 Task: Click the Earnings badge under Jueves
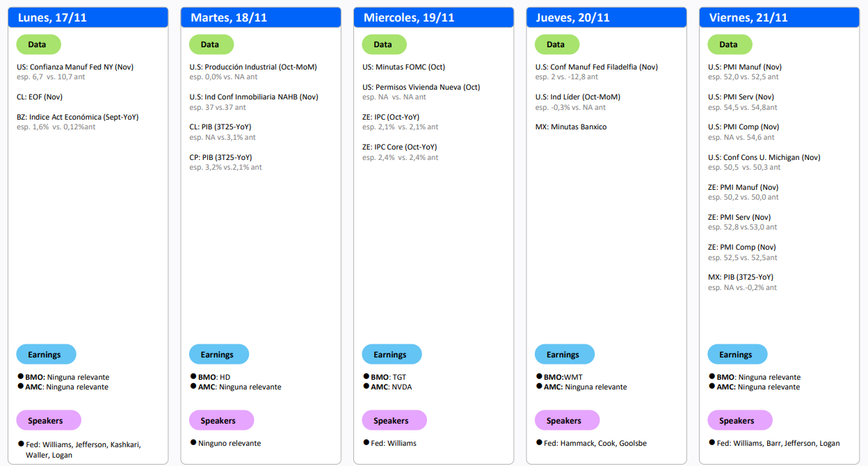click(x=564, y=355)
